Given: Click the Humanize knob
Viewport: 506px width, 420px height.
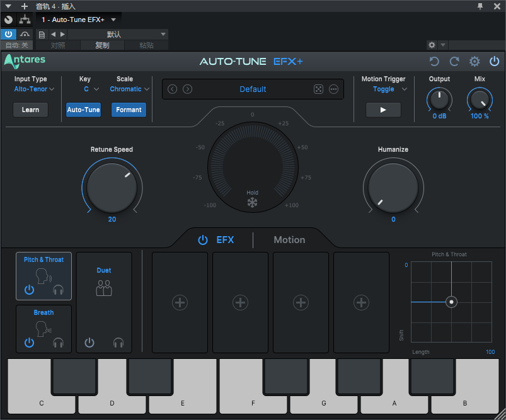Looking at the screenshot, I should (x=393, y=188).
